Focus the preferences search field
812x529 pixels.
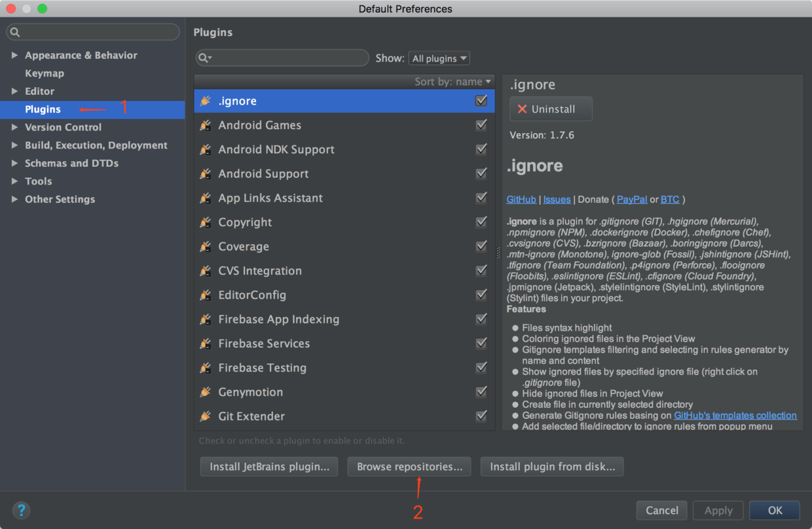93,32
